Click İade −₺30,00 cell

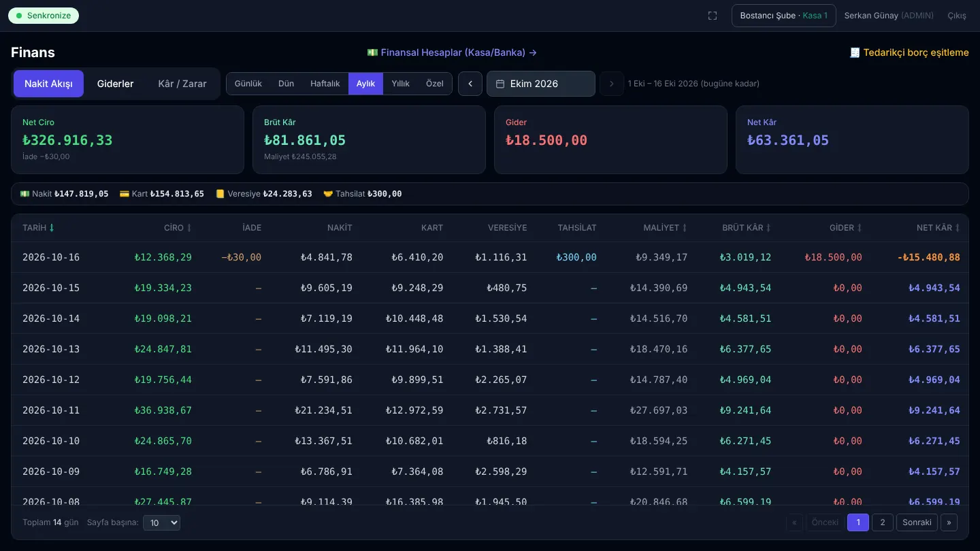click(x=242, y=257)
